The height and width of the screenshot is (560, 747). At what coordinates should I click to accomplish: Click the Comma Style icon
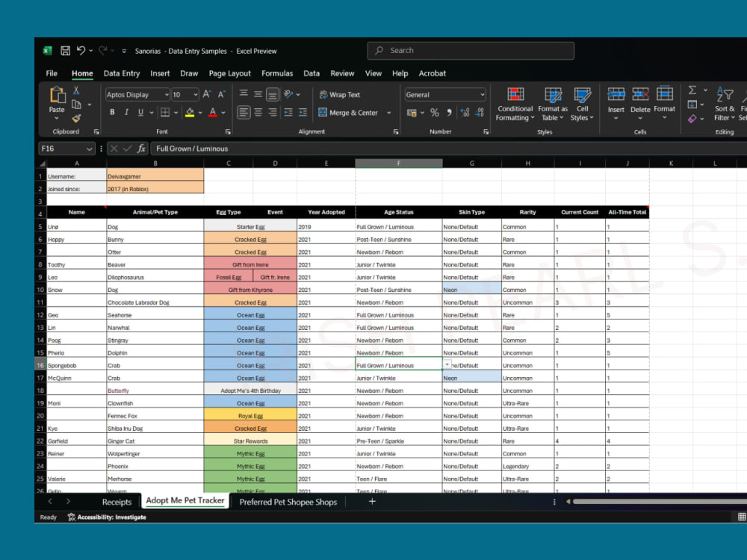[449, 113]
